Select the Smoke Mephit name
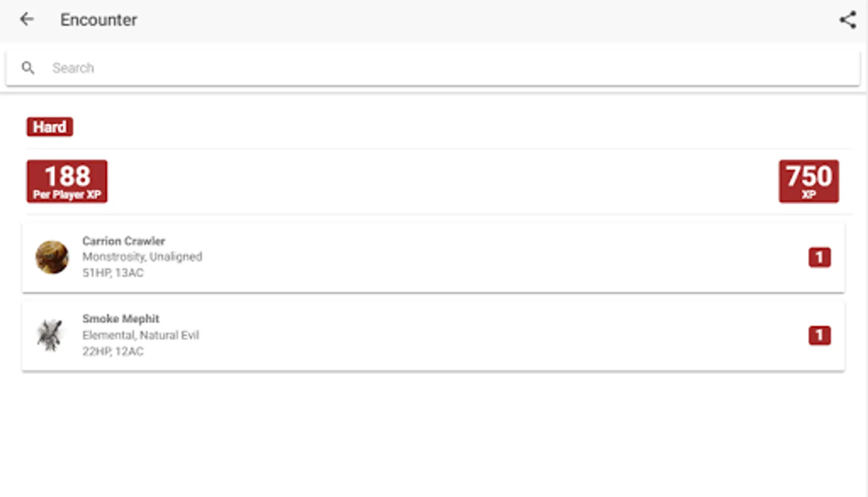Viewport: 868px width, 497px height. (x=121, y=319)
